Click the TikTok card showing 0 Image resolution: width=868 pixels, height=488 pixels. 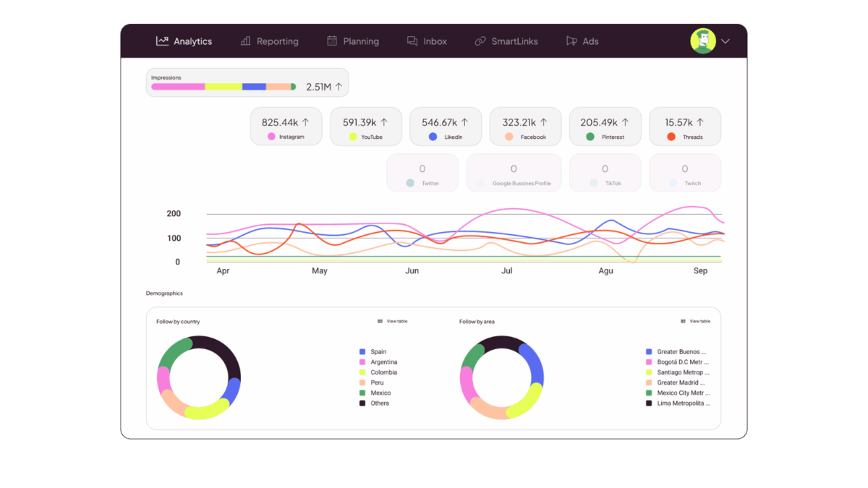[605, 173]
